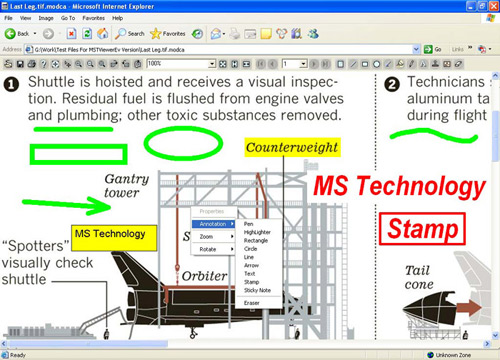Choose Highlighter from the Annotation submenu

pos(257,232)
